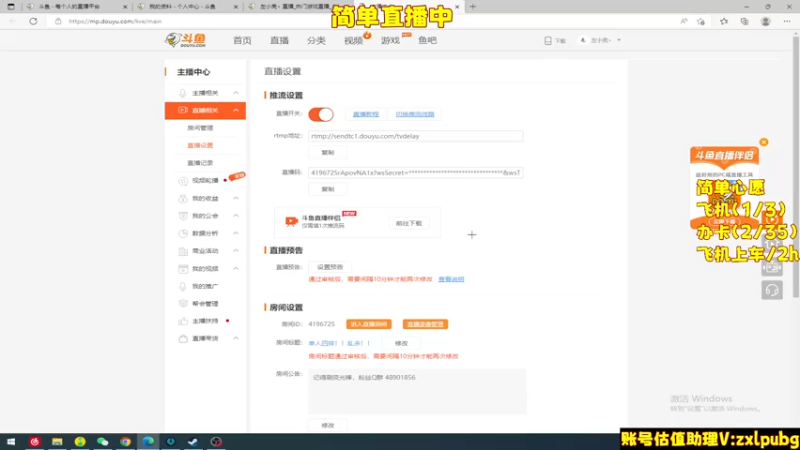Copy the rtmp address with 复制 button
Viewport: 800px width, 450px height.
click(x=328, y=153)
